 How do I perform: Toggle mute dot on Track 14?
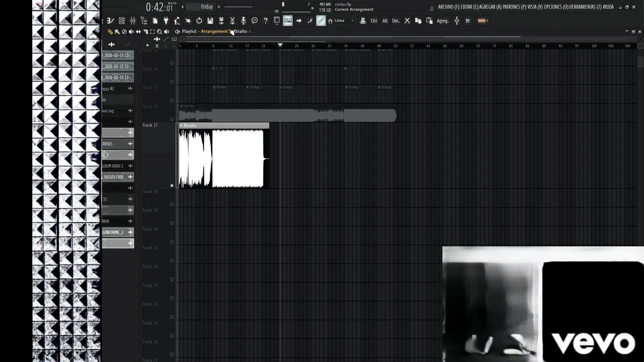tap(172, 81)
